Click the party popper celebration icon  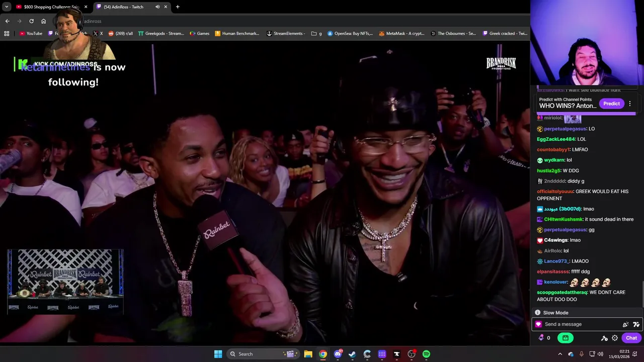626,324
